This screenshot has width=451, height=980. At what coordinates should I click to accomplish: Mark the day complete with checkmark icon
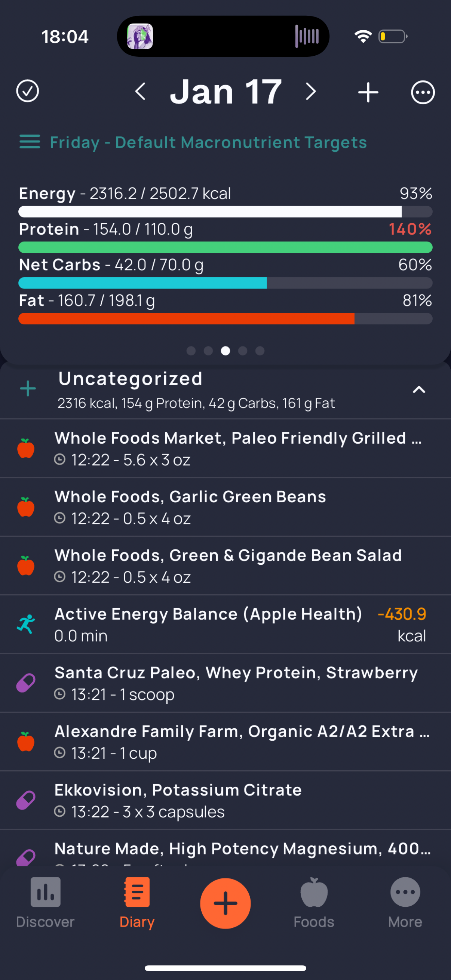pyautogui.click(x=27, y=91)
